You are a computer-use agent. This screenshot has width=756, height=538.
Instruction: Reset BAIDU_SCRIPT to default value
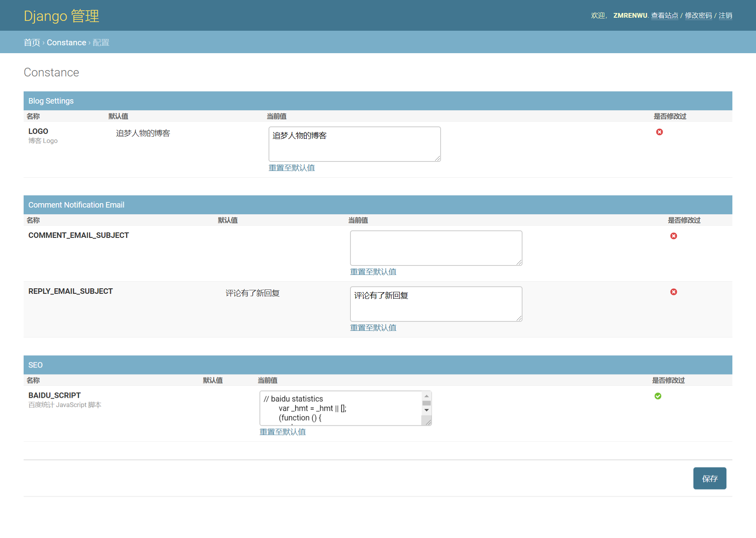pos(283,432)
